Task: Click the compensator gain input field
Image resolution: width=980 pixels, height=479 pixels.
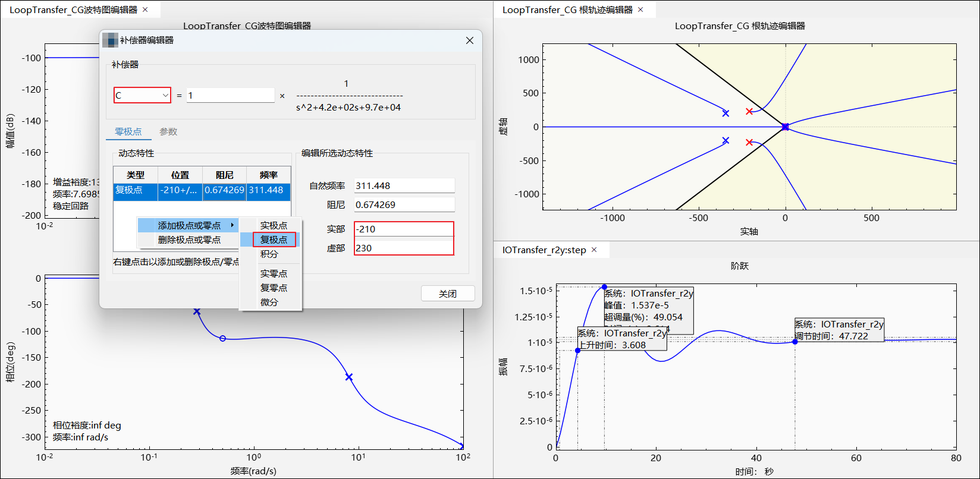Action: (230, 96)
